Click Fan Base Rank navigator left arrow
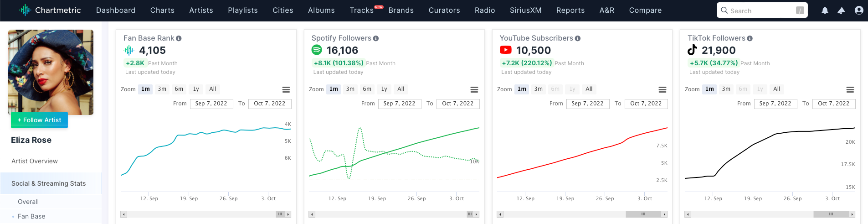Image resolution: width=868 pixels, height=224 pixels. [123, 214]
